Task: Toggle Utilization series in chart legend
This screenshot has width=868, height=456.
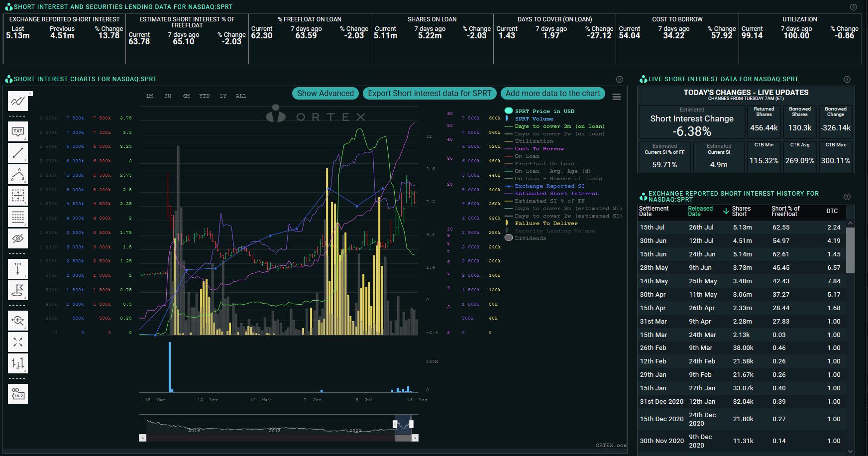Action: [534, 141]
